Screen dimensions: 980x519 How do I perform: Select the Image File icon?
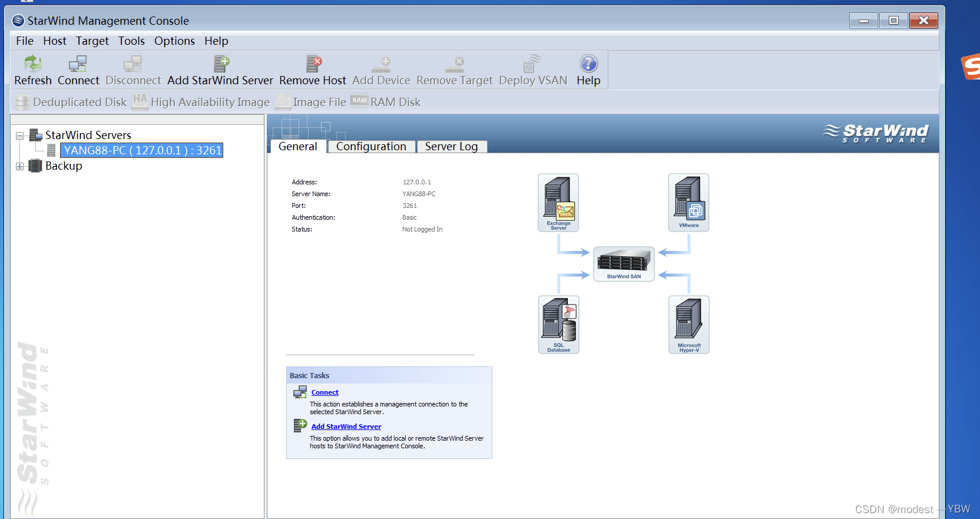coord(283,102)
